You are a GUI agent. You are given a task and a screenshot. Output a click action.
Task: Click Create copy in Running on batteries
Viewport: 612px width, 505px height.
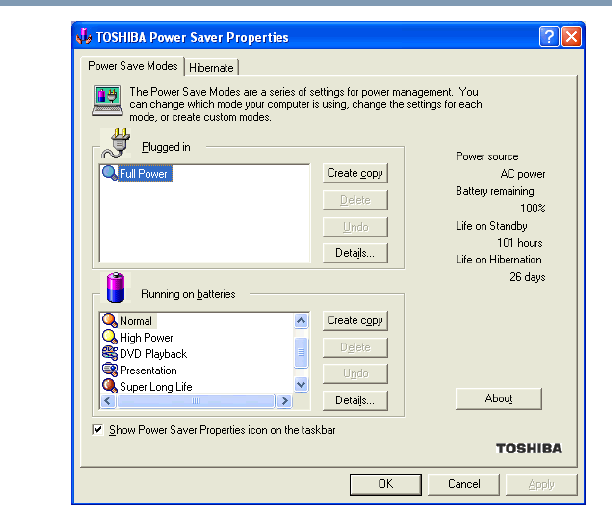355,320
